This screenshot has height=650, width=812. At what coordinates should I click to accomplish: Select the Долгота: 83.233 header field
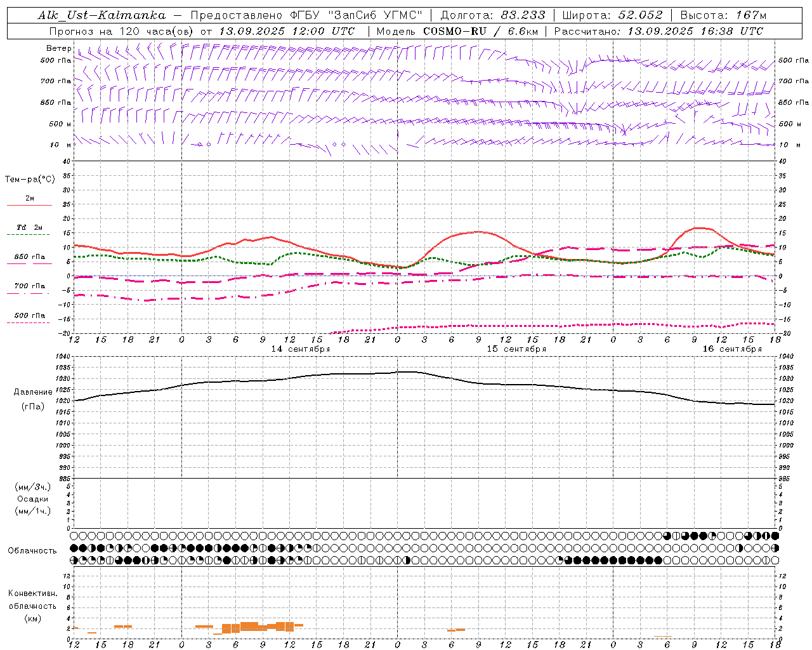click(x=492, y=15)
